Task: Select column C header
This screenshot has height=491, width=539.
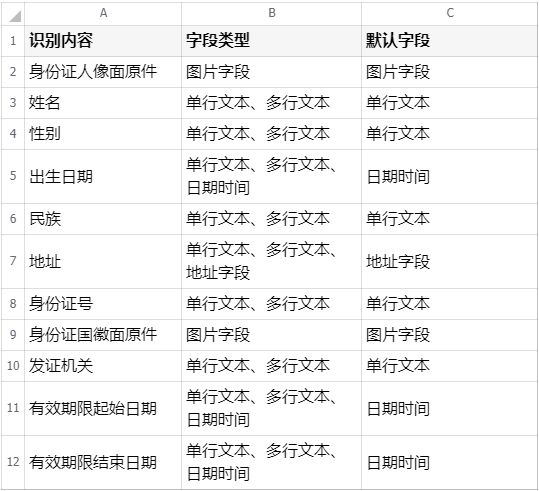Action: (450, 14)
